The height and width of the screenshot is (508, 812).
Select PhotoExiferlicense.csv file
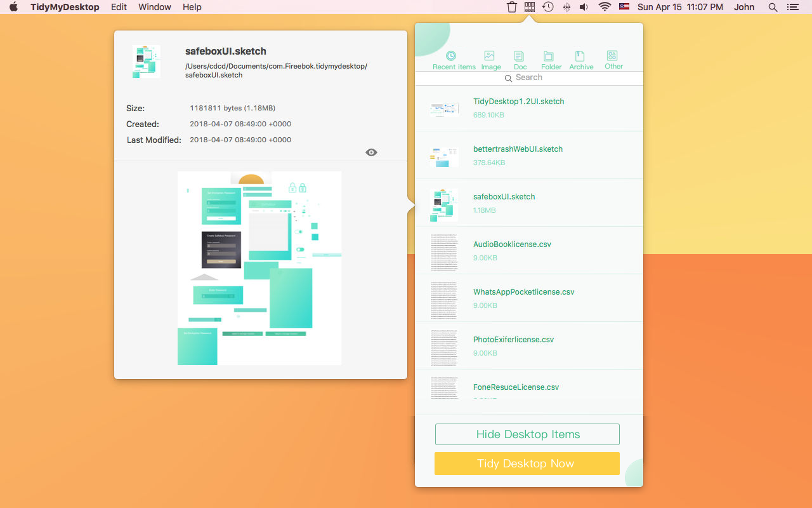529,346
